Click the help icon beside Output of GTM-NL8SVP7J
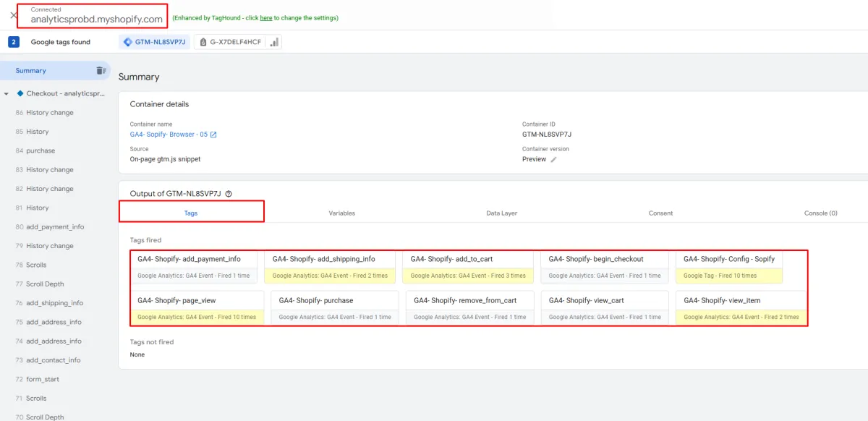 pyautogui.click(x=229, y=194)
